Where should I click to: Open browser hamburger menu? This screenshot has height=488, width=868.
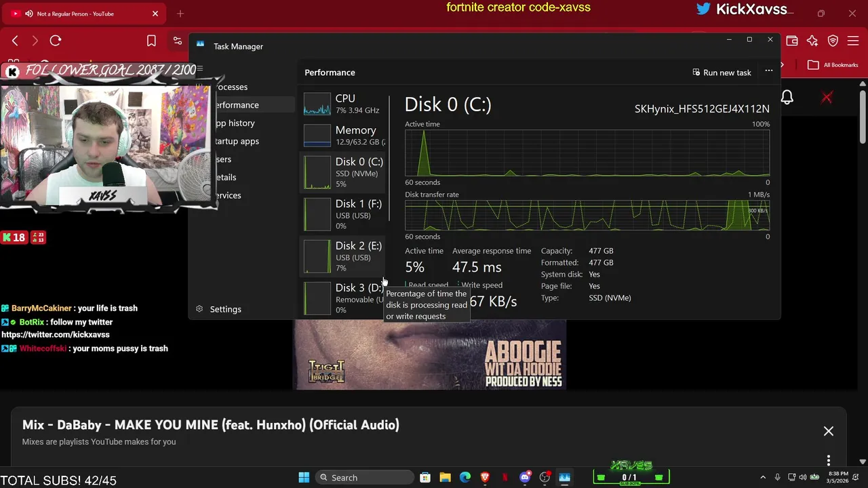pos(853,41)
